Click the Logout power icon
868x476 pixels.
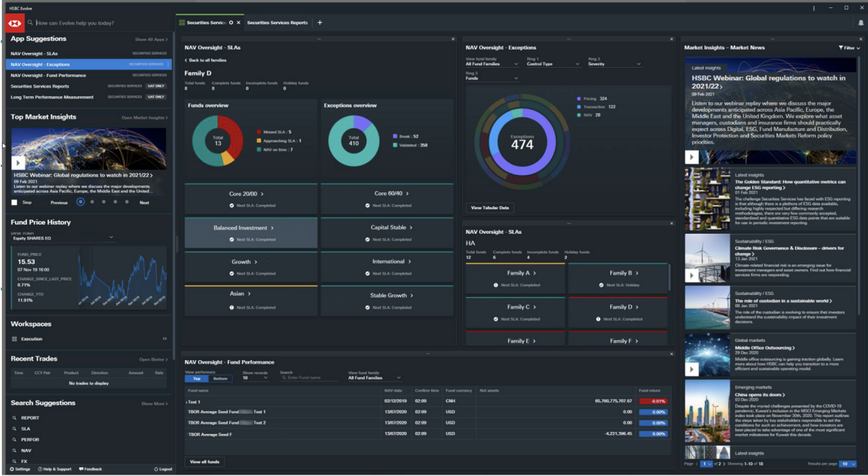(156, 469)
